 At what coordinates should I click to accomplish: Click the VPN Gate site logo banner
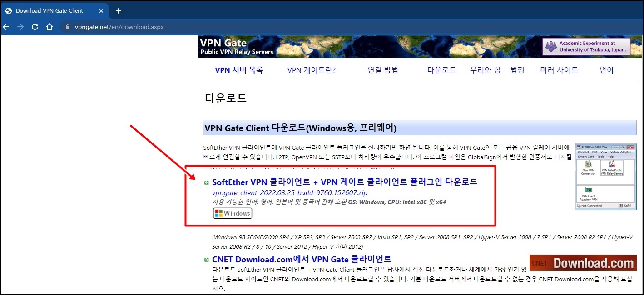[237, 47]
